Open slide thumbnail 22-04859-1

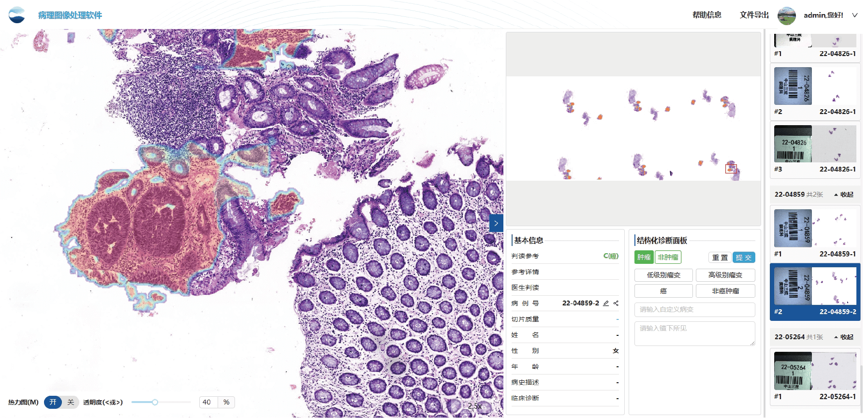point(815,233)
